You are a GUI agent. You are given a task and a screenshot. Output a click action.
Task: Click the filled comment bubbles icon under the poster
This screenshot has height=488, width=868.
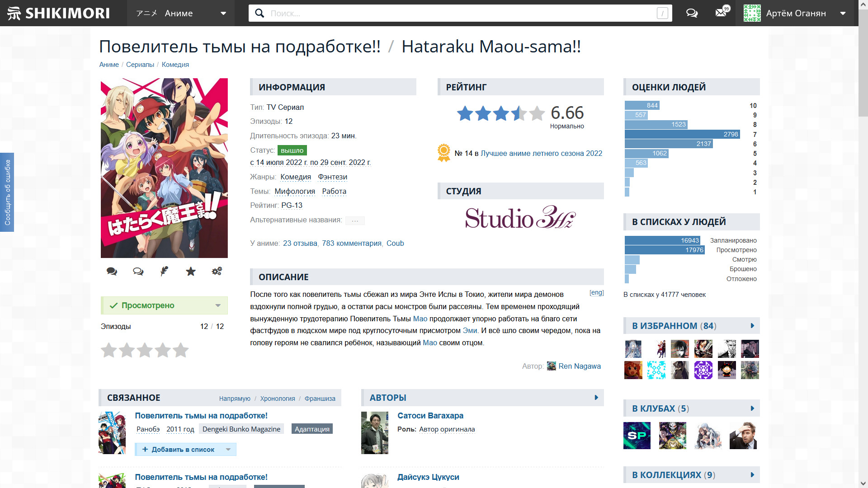click(x=112, y=271)
